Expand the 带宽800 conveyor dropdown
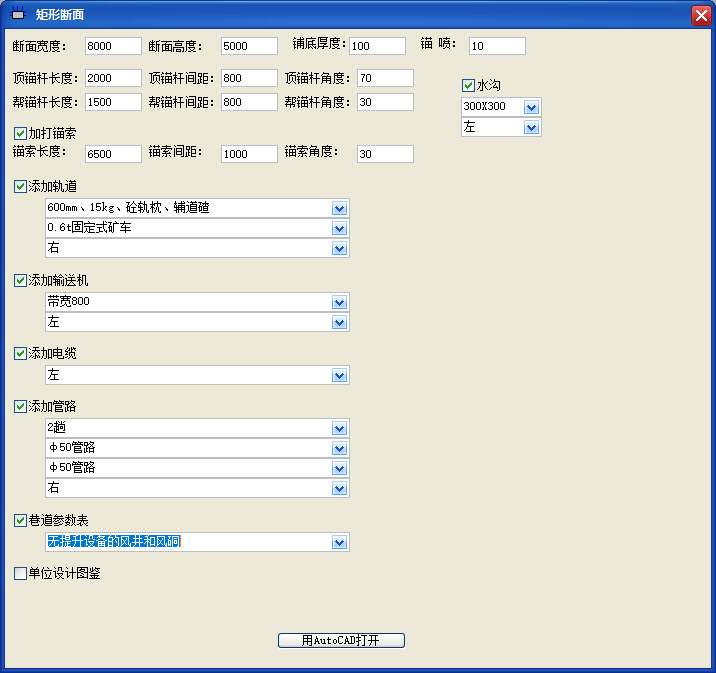 point(340,302)
